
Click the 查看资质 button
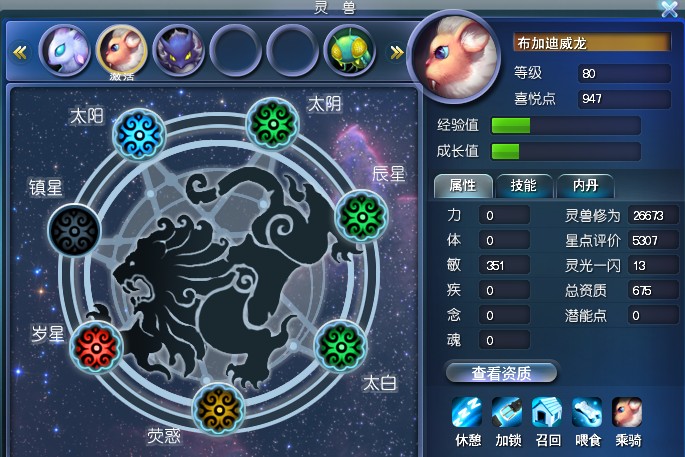tap(501, 373)
